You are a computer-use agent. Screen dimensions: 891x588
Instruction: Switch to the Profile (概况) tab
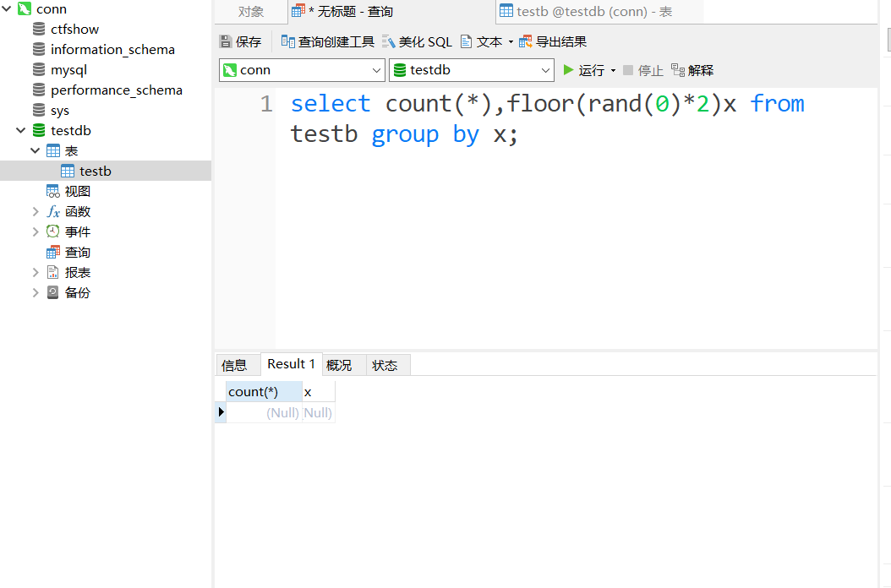pyautogui.click(x=339, y=365)
